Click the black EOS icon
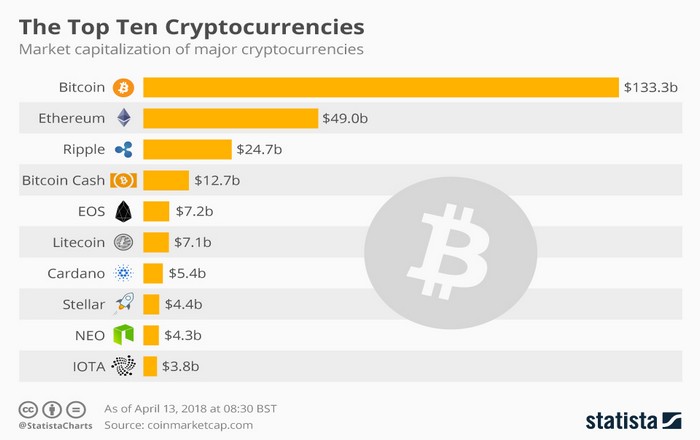 [124, 211]
